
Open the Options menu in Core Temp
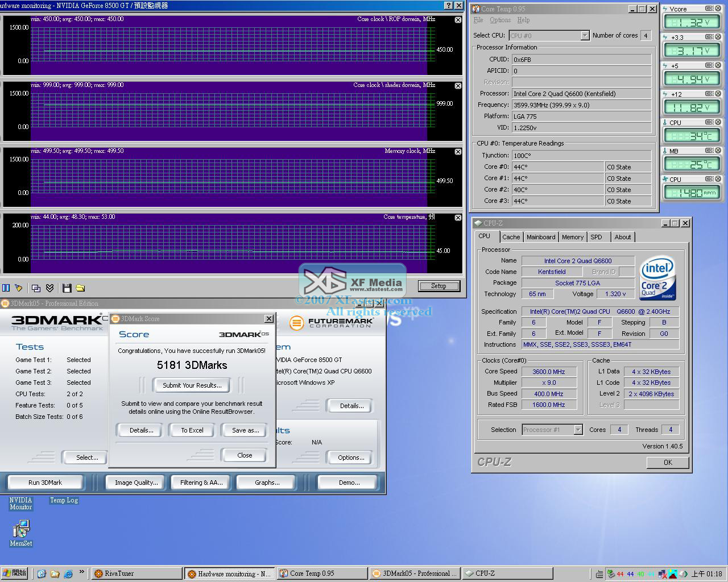500,20
